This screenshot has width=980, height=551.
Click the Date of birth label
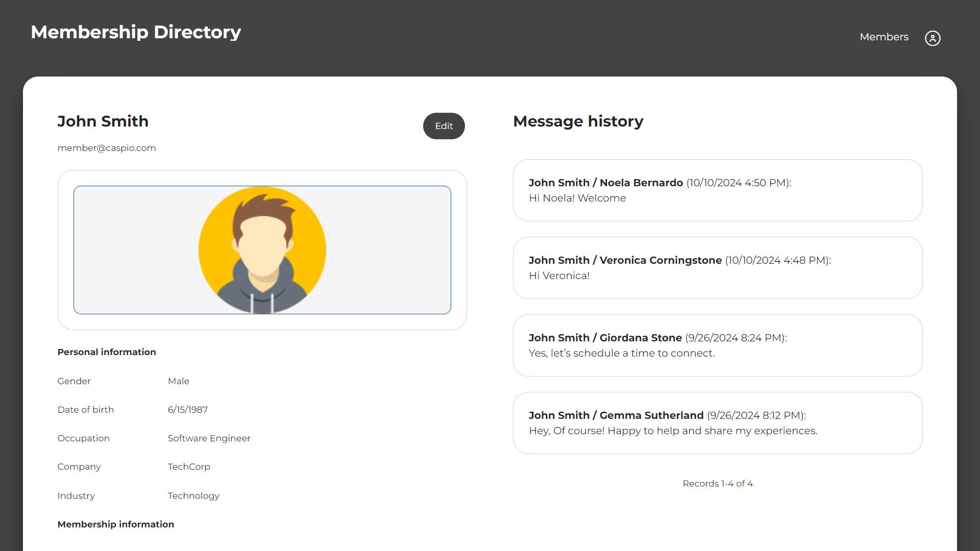point(86,410)
